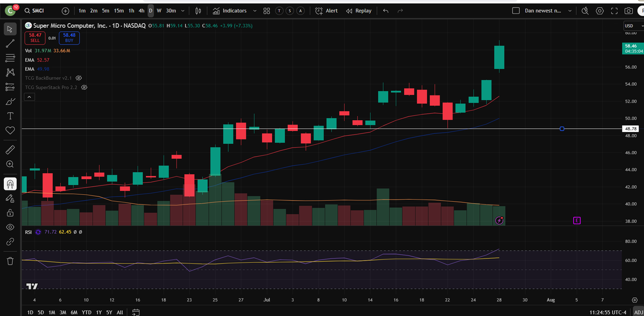Image resolution: width=644 pixels, height=316 pixels.
Task: Select the pattern drawing tool
Action: tap(9, 72)
